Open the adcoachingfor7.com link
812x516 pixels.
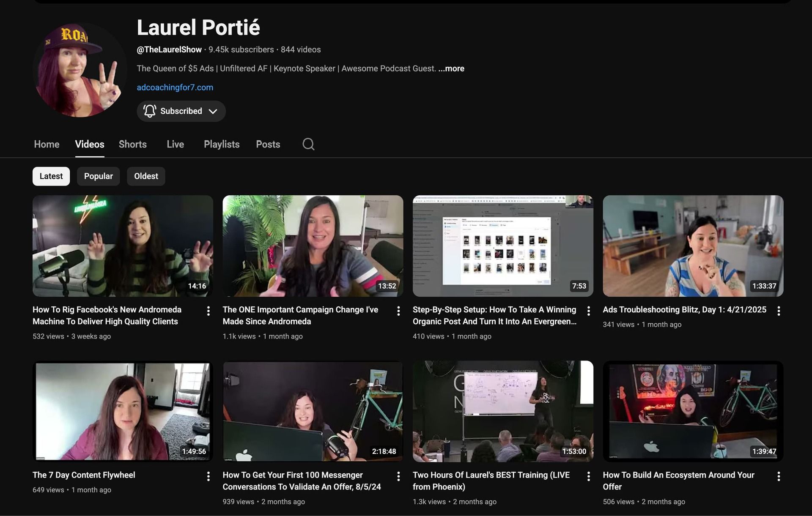175,87
